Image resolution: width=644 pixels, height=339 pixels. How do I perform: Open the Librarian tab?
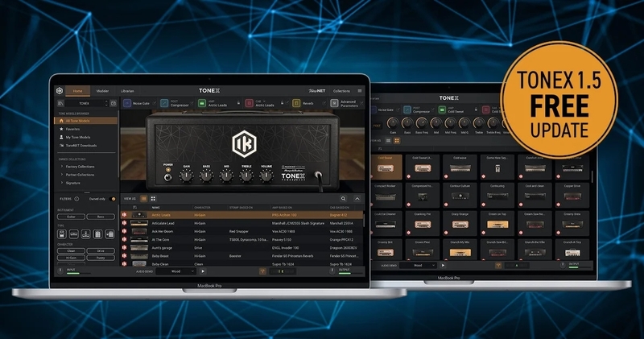tap(127, 91)
